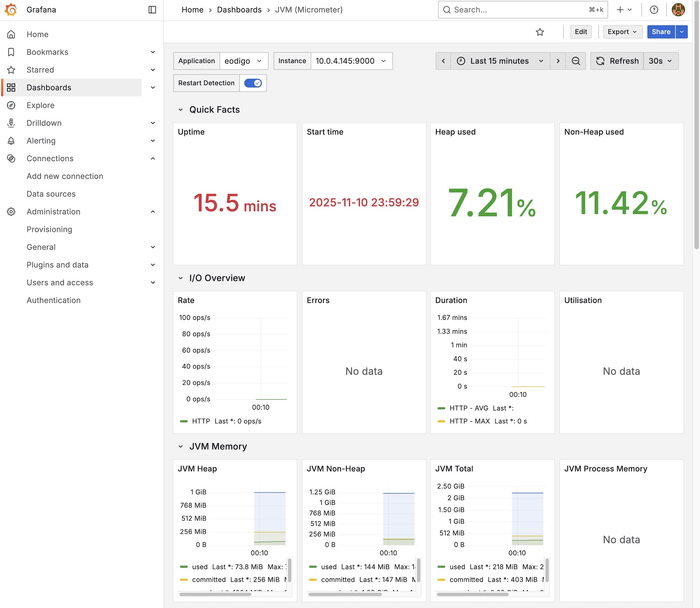Click the zoom out time range icon
The image size is (700, 608).
point(576,61)
